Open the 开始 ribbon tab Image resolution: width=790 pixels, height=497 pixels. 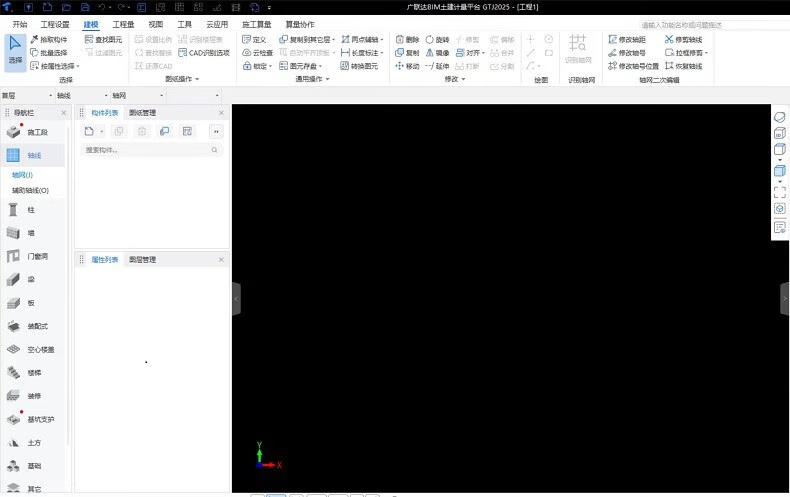(20, 24)
